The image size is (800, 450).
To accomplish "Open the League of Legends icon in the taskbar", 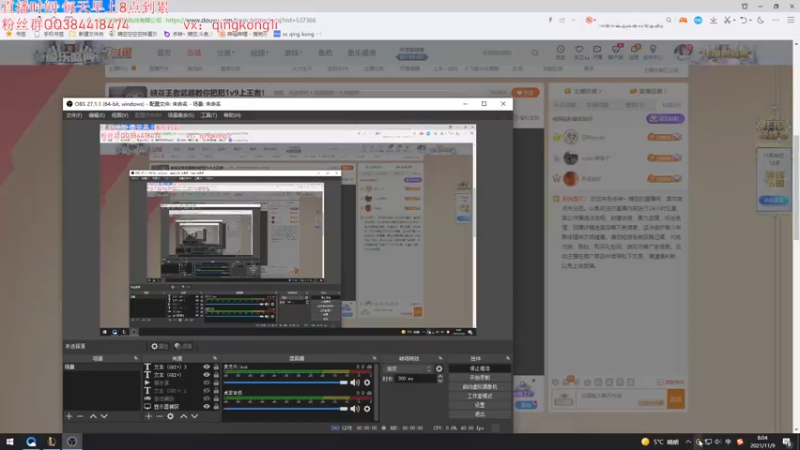I will [52, 442].
